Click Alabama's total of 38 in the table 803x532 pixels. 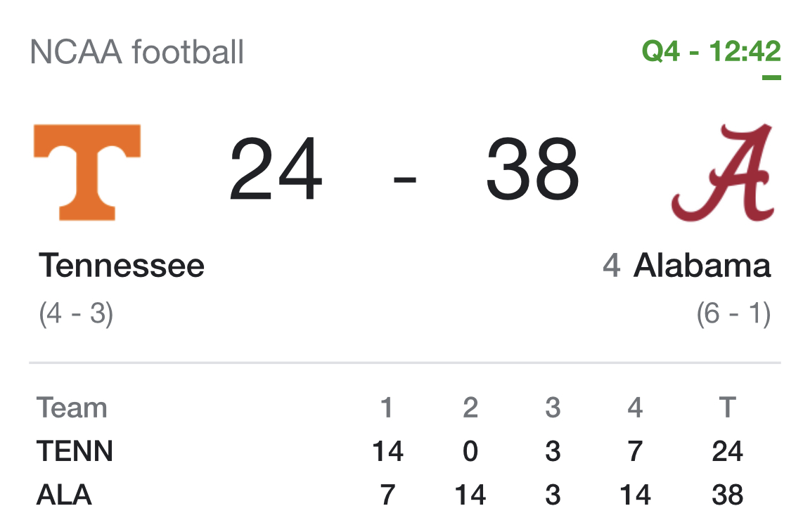click(x=727, y=495)
